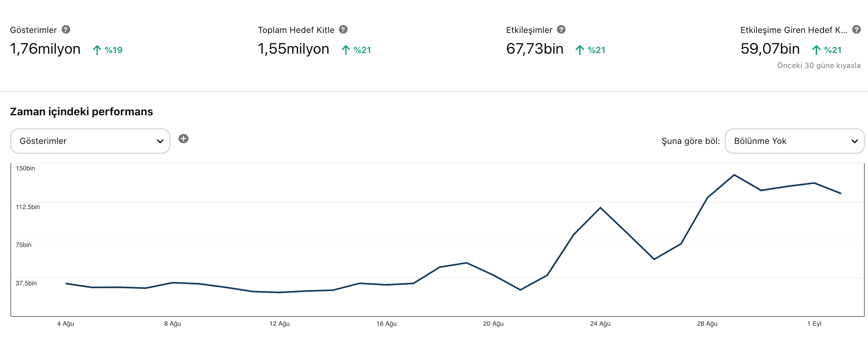This screenshot has width=868, height=338.
Task: Click the 24 Ağu date label
Action: (600, 324)
